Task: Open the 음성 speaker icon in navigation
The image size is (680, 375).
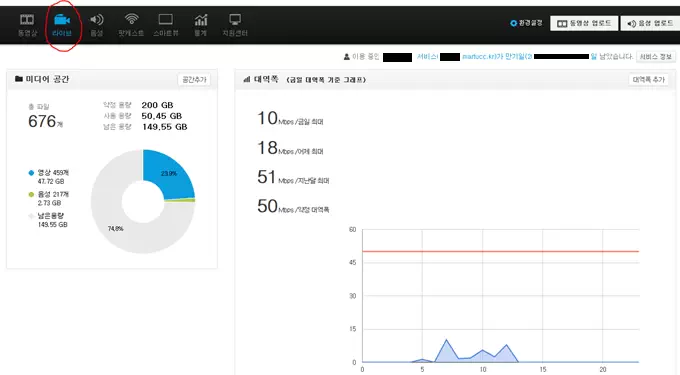Action: [x=96, y=20]
